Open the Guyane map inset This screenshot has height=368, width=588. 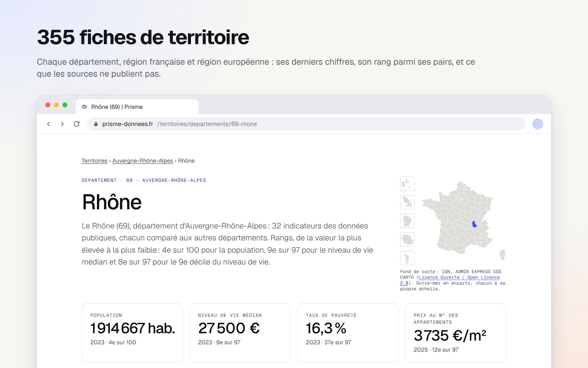(407, 221)
